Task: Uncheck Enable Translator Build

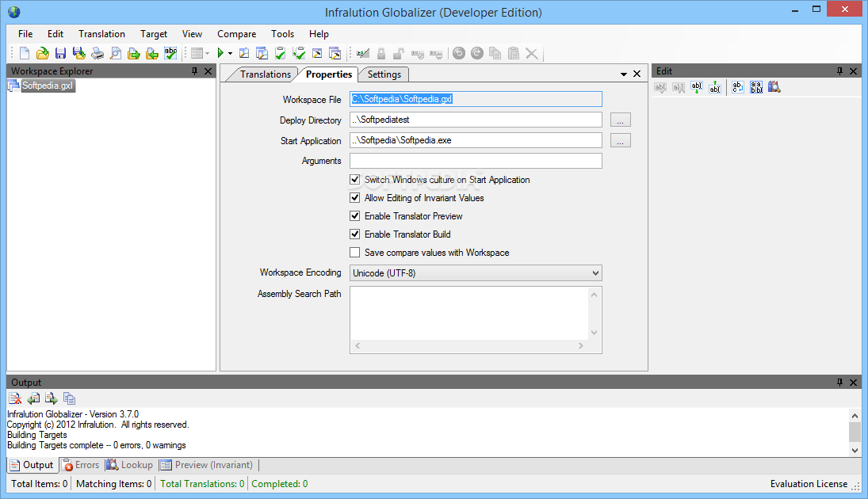Action: coord(355,234)
